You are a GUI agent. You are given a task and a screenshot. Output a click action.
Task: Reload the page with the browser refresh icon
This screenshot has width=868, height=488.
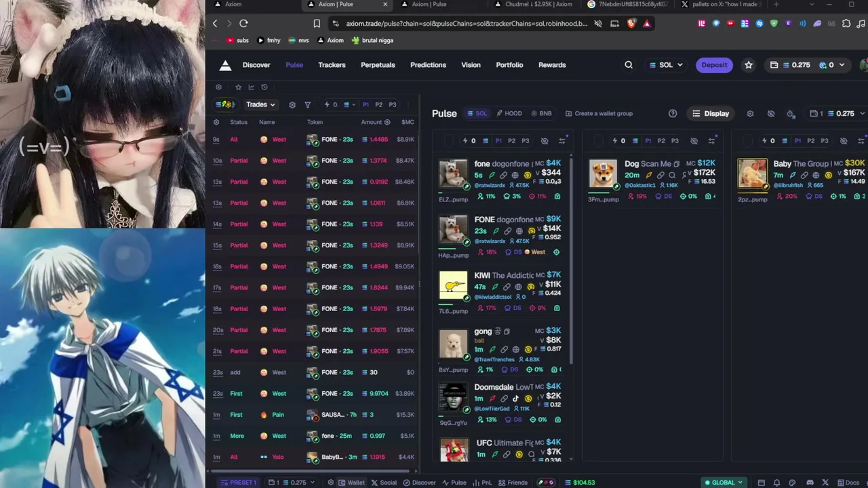pyautogui.click(x=243, y=23)
